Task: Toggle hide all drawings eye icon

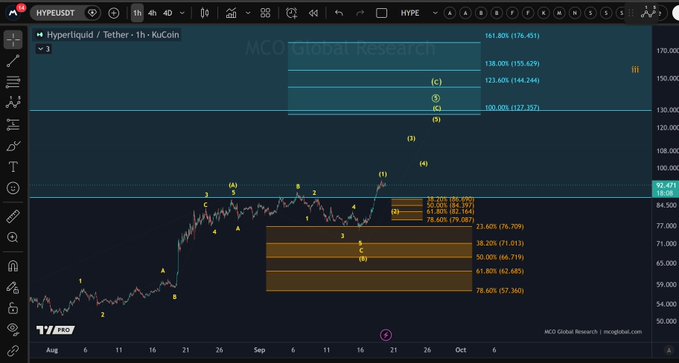Action: click(13, 329)
